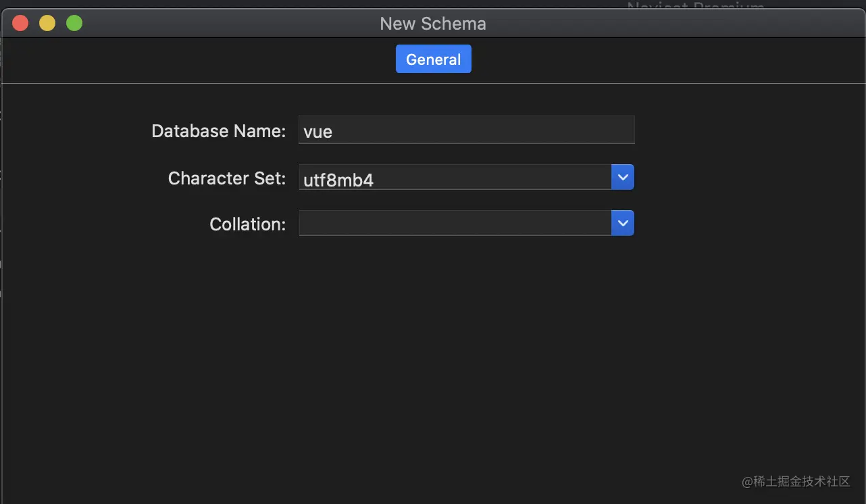Click the tab strip left of General

203,59
